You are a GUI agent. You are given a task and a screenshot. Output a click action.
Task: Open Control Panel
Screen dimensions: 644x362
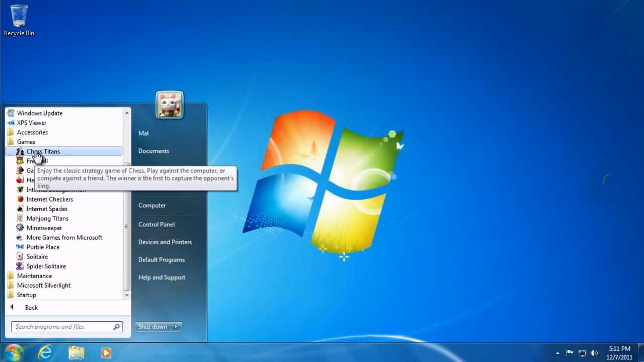point(156,224)
